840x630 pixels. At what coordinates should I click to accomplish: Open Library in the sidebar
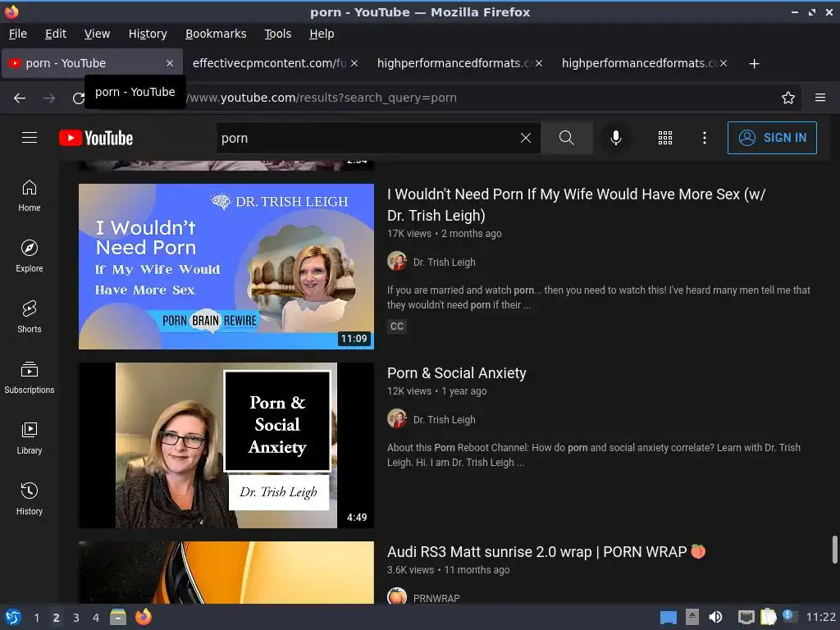[x=30, y=438]
